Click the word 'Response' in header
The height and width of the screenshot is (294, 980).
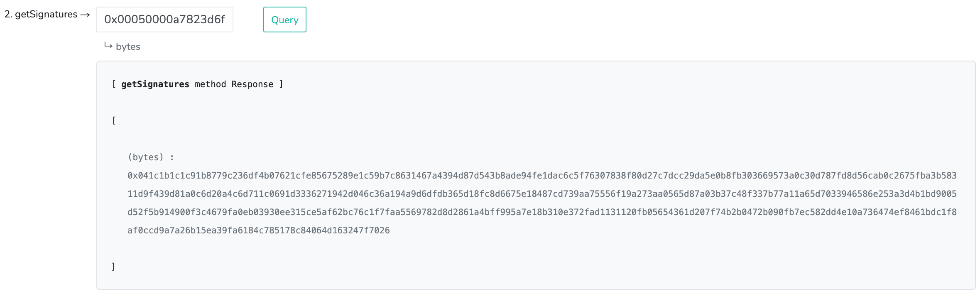(x=252, y=84)
